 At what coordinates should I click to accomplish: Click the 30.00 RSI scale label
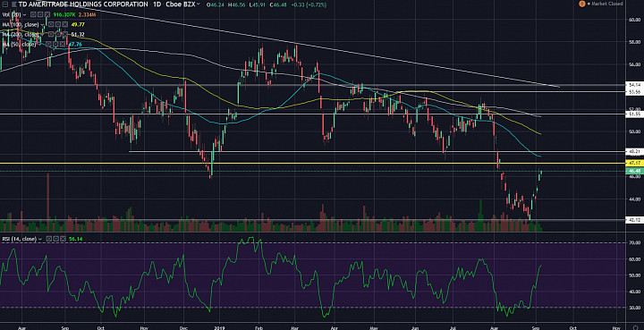[634, 308]
